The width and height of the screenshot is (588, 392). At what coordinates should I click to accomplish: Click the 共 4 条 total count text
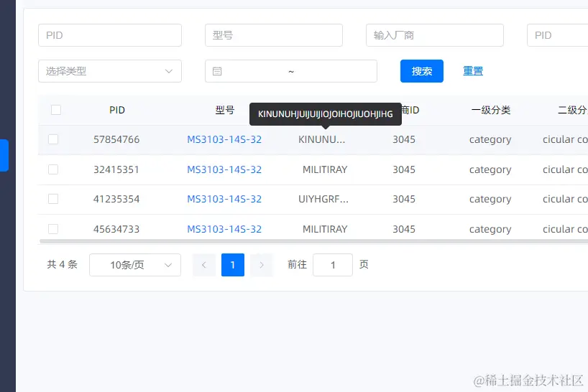pyautogui.click(x=63, y=265)
